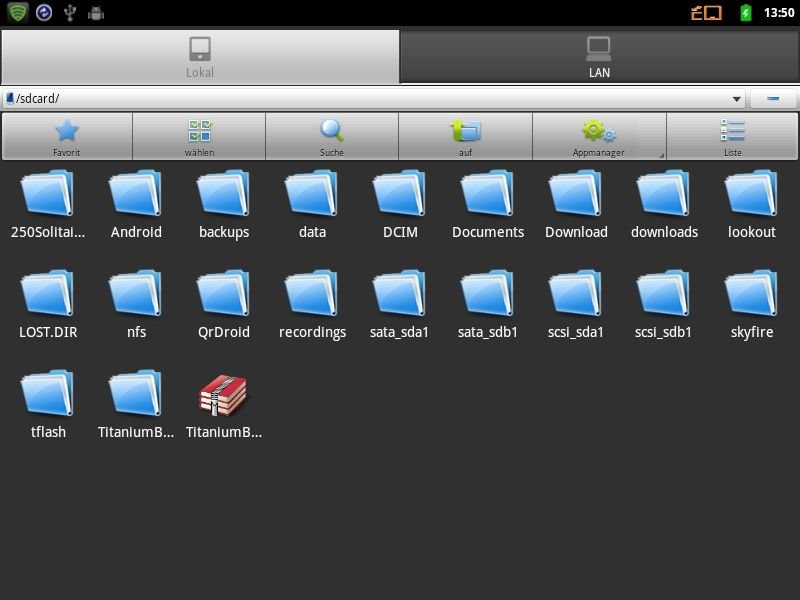Click the minus button beside path bar
The width and height of the screenshot is (800, 600).
(773, 98)
